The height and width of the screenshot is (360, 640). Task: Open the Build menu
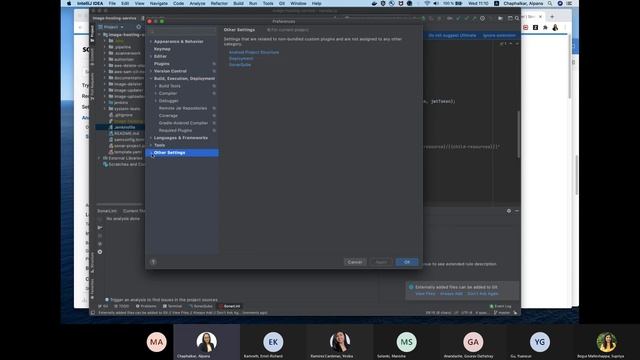coord(238,3)
